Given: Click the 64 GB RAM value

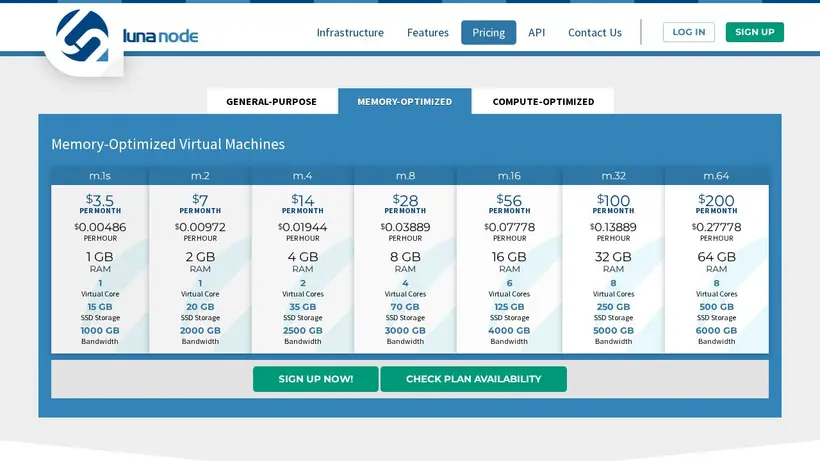Looking at the screenshot, I should point(716,257).
